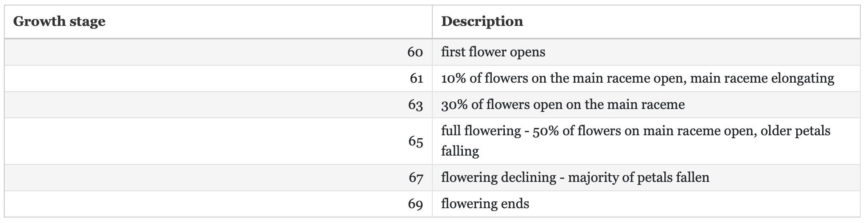Viewport: 868px width, 223px height.
Task: Select growth stage number 63
Action: [x=415, y=105]
